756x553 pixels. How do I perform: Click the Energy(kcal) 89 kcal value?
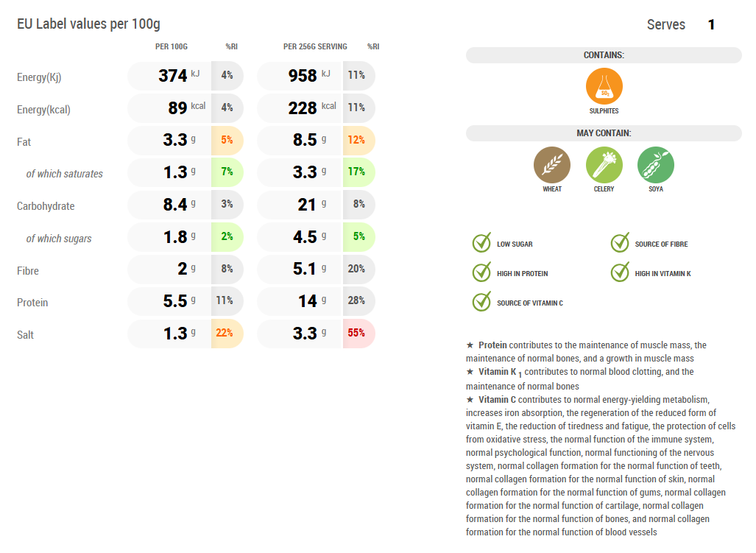pos(178,108)
